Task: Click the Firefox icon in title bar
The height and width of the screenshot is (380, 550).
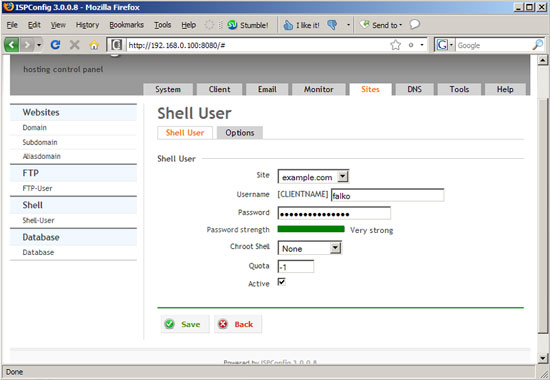Action: coord(8,7)
